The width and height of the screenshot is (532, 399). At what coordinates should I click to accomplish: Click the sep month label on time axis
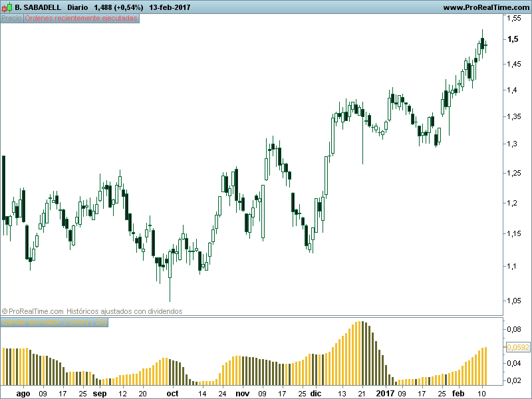pyautogui.click(x=100, y=394)
